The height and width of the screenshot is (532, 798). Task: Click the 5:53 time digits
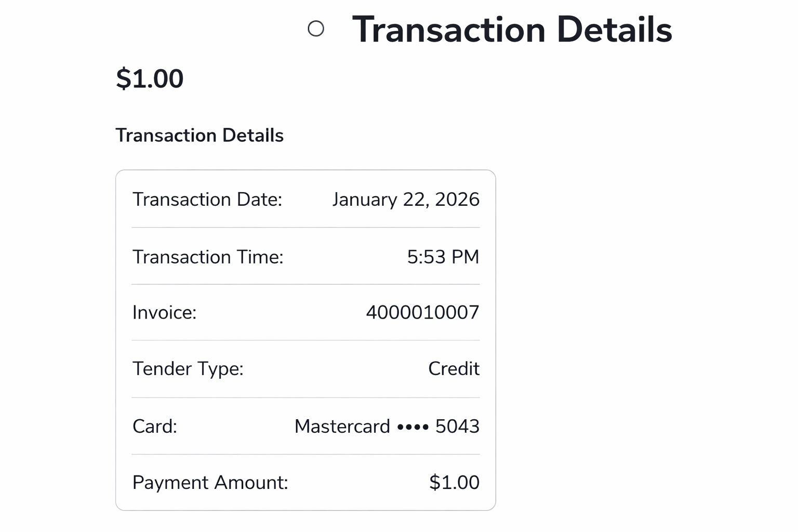426,257
